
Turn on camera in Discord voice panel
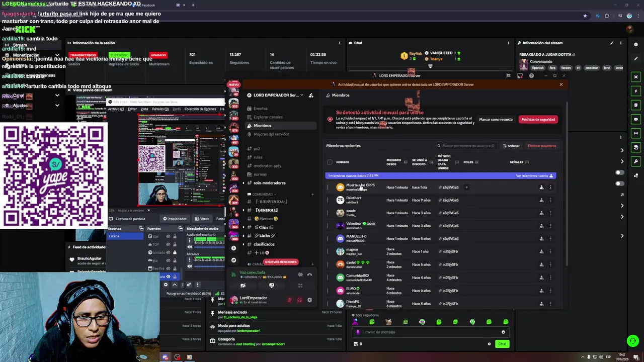click(243, 286)
